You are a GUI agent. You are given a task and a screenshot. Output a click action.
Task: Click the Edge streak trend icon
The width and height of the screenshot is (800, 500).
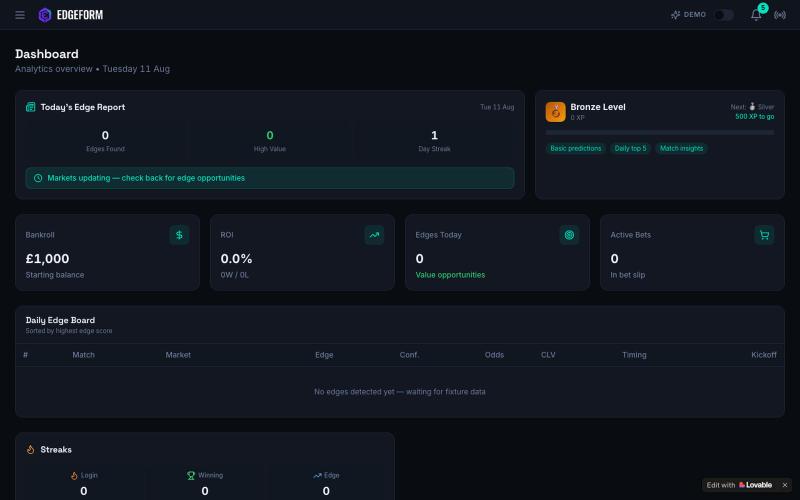tap(317, 476)
